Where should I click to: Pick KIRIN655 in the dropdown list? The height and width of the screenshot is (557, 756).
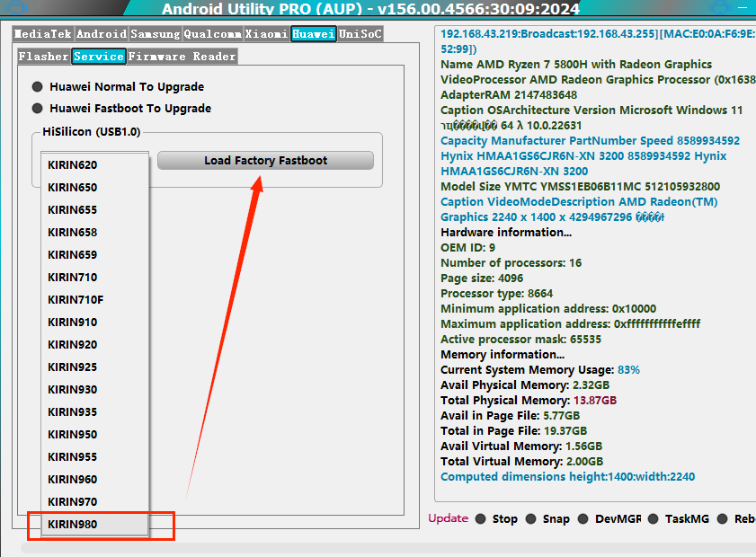pos(95,209)
